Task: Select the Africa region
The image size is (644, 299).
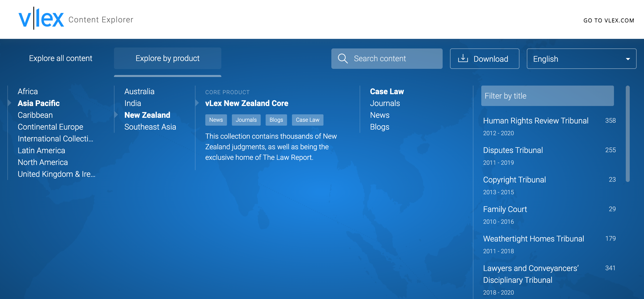Action: 28,91
